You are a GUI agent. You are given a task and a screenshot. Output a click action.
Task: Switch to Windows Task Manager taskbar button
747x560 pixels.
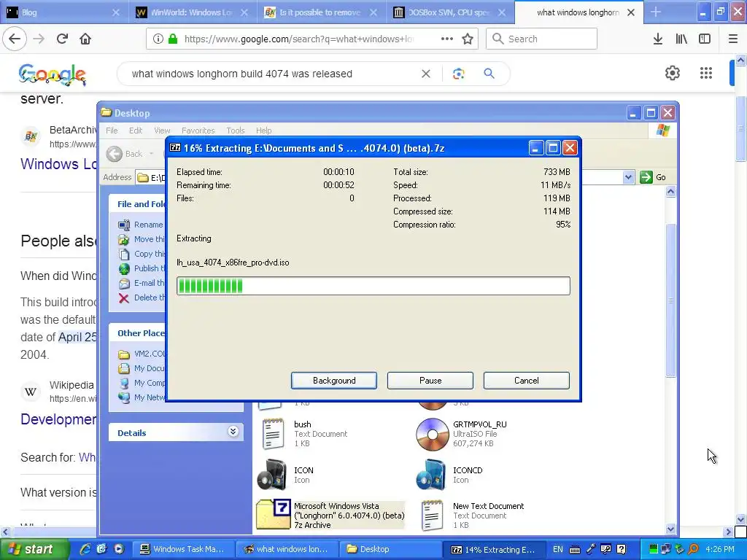point(182,549)
